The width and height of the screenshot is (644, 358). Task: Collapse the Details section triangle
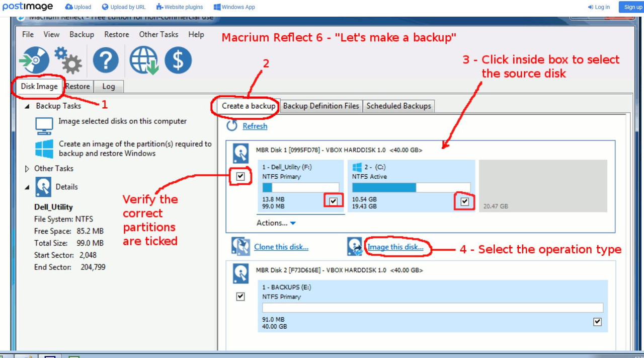[27, 187]
